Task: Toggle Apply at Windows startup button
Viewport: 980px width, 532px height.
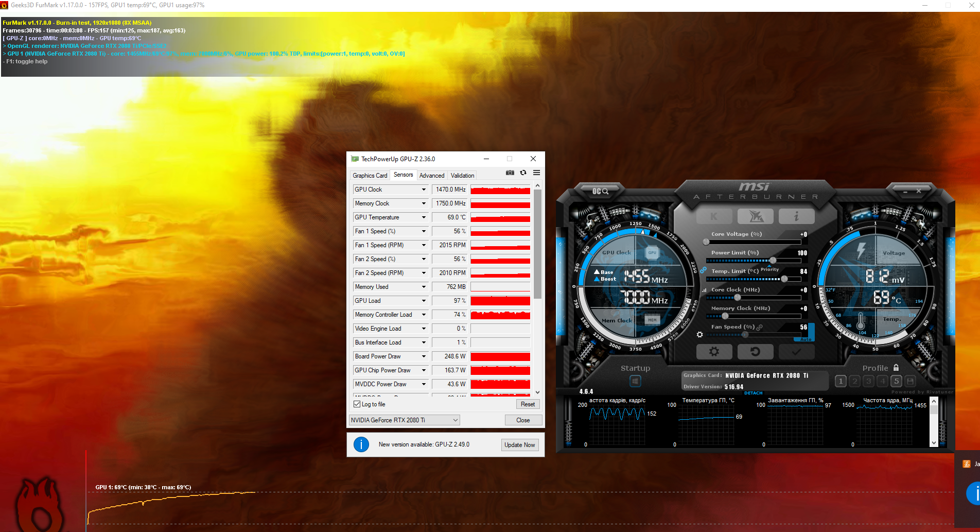Action: point(635,381)
